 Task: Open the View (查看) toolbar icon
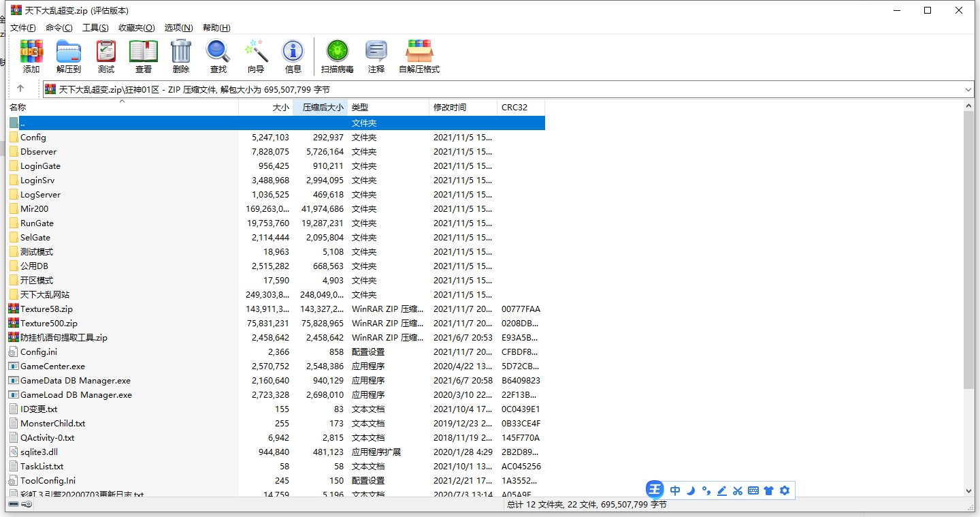144,56
